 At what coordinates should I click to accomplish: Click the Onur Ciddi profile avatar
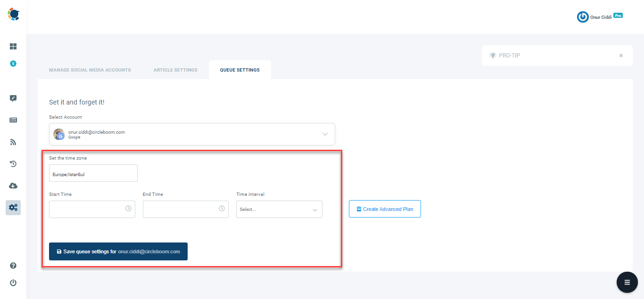[583, 17]
